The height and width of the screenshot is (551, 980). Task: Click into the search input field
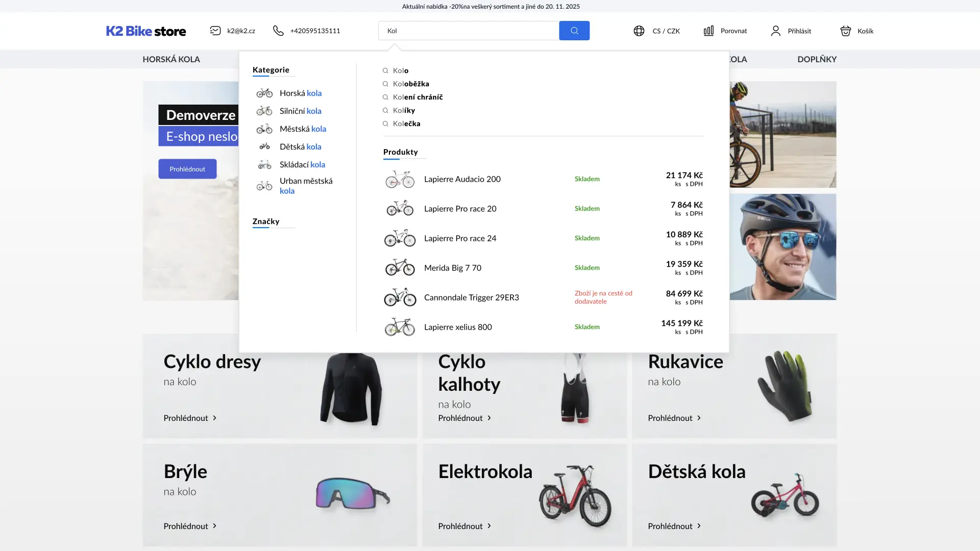[468, 31]
